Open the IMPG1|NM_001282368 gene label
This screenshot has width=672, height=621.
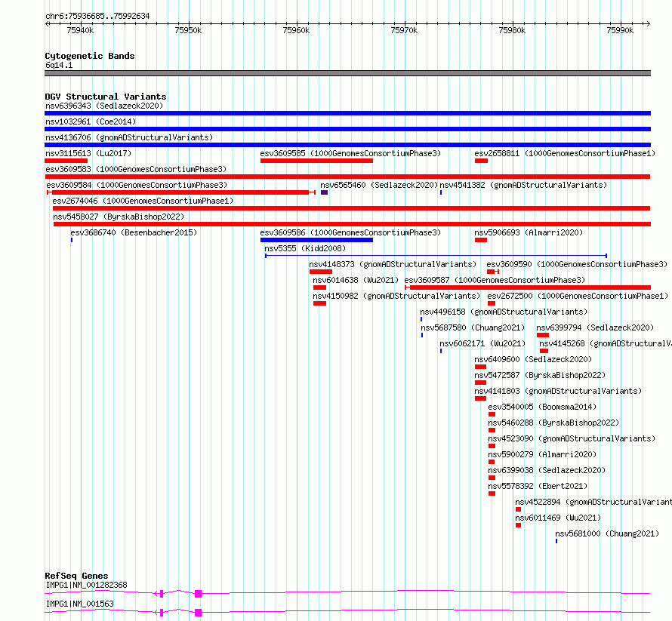tap(86, 585)
